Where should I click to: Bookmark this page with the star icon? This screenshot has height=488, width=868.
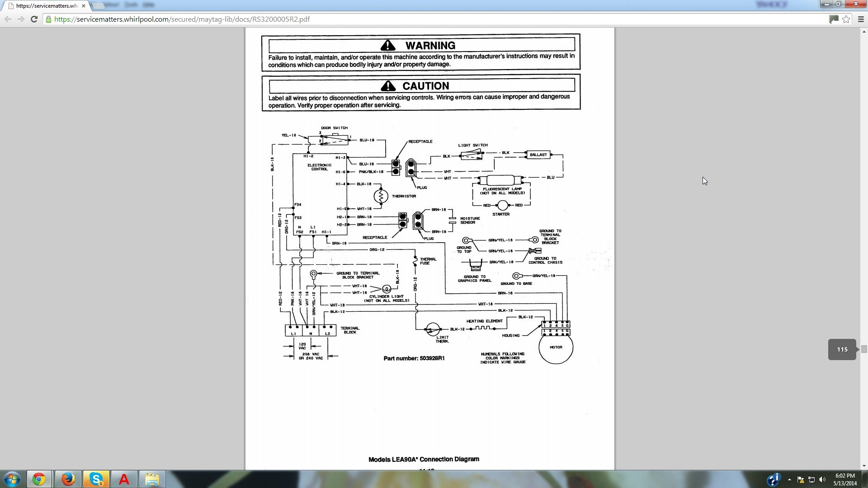coord(846,19)
